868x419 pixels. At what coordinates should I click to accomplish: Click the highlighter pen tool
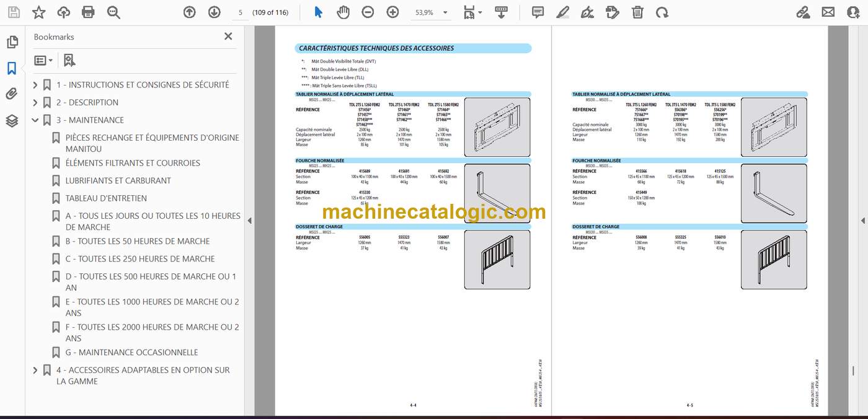[562, 12]
